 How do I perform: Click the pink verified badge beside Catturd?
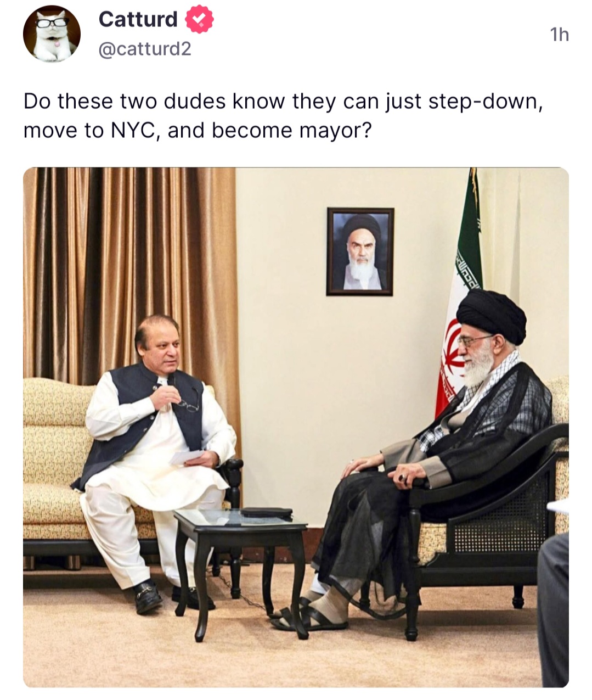pos(199,20)
